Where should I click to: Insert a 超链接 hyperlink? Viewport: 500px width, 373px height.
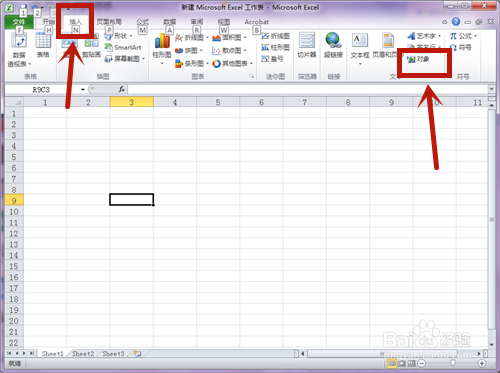[333, 45]
